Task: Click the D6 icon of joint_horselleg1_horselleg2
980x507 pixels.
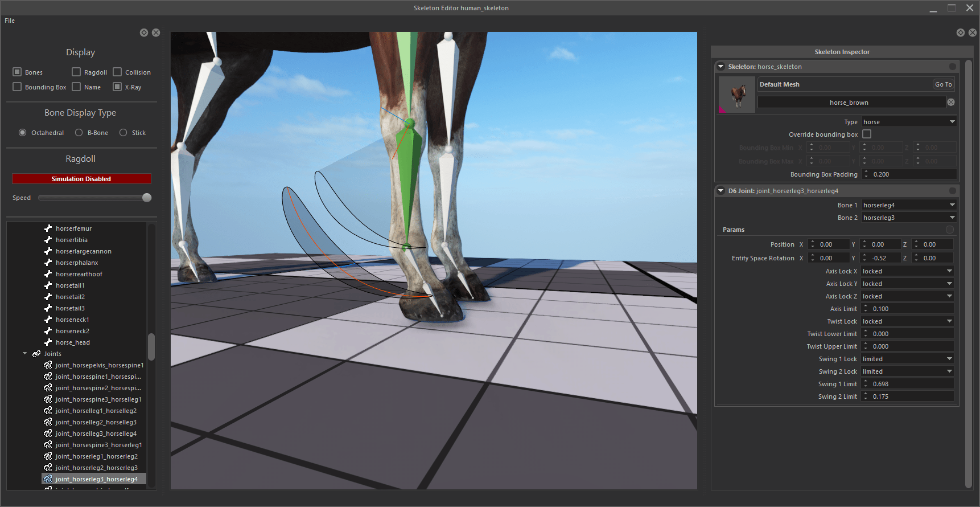Action: 48,411
